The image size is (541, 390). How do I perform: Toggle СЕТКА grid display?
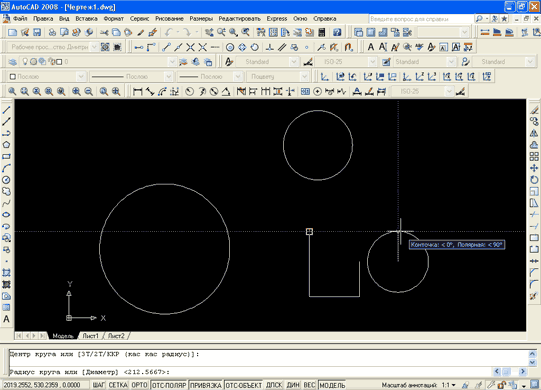[x=118, y=385]
